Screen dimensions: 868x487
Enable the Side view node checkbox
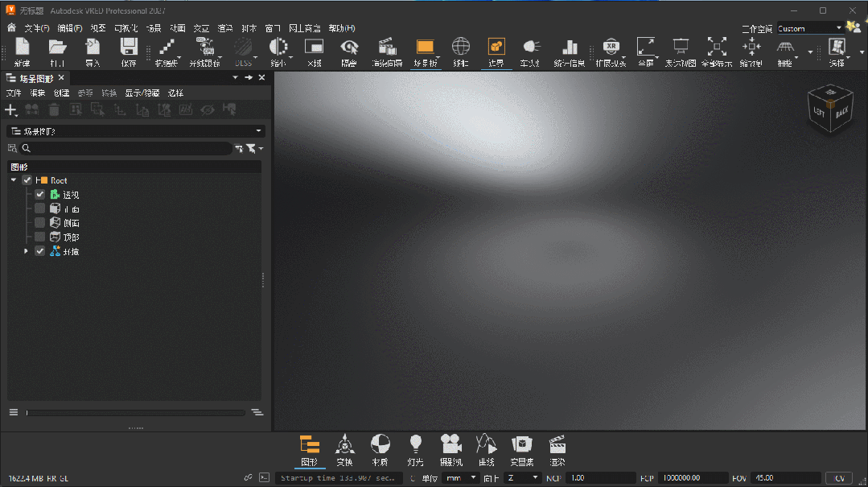click(x=40, y=223)
